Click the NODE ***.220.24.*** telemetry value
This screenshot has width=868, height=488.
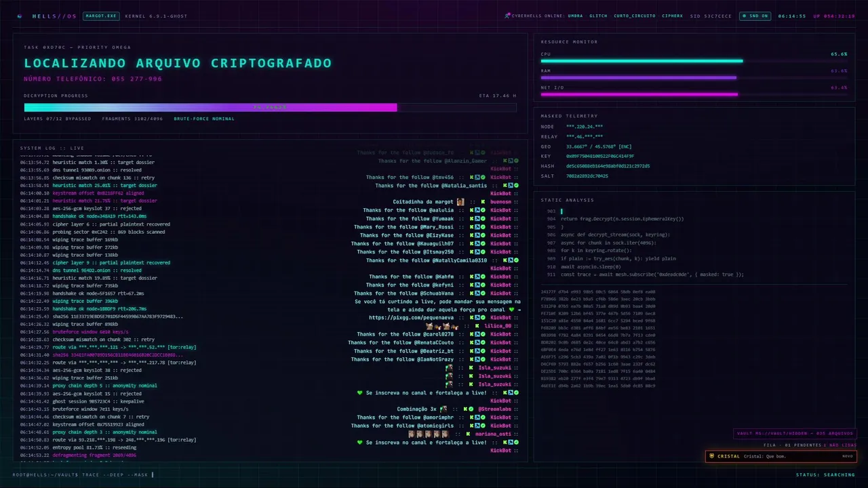[x=585, y=127]
